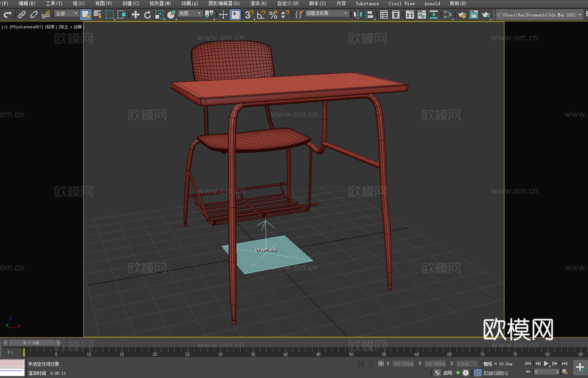Show the Ribbon toggle icon
This screenshot has width=588, height=378.
click(410, 14)
